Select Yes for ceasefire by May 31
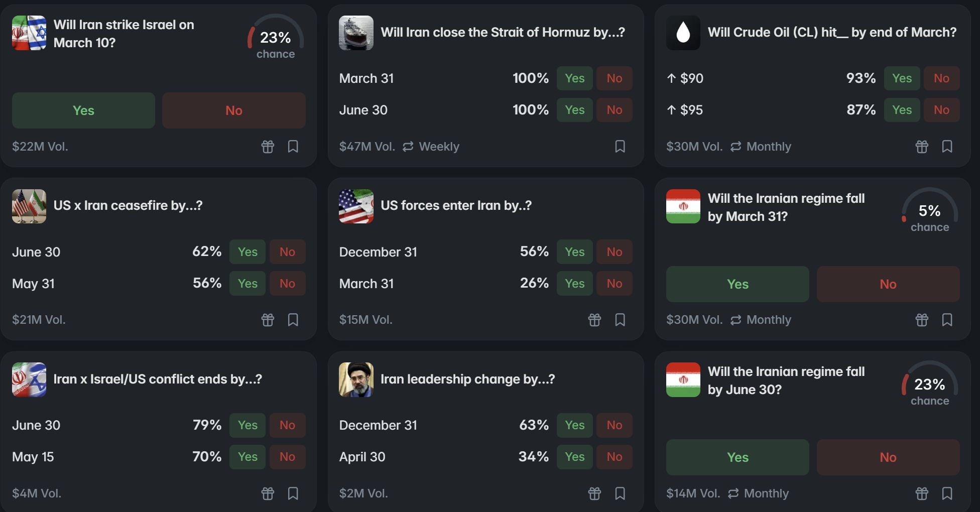Viewport: 980px width, 512px height. pos(247,284)
